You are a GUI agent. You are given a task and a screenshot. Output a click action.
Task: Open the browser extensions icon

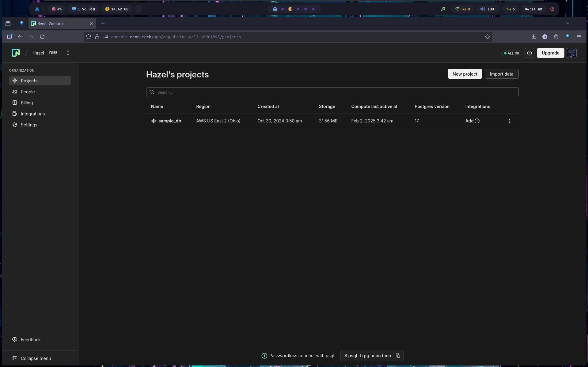(x=556, y=37)
